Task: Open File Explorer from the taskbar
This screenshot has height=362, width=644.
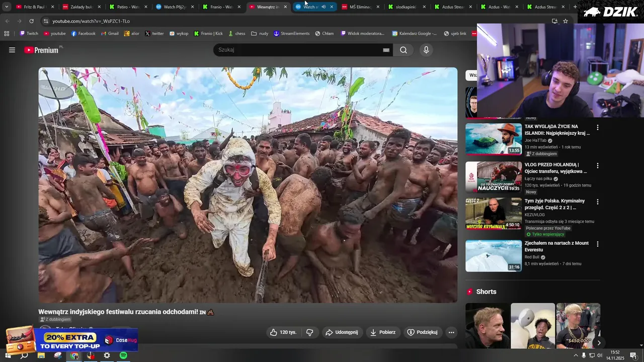Action: [41, 355]
